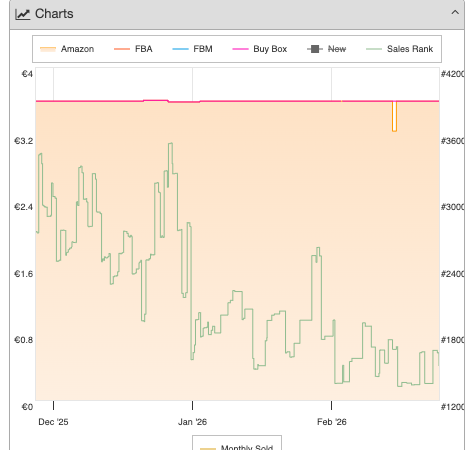Toggle the FBM series in legend
The height and width of the screenshot is (450, 474).
click(x=192, y=49)
